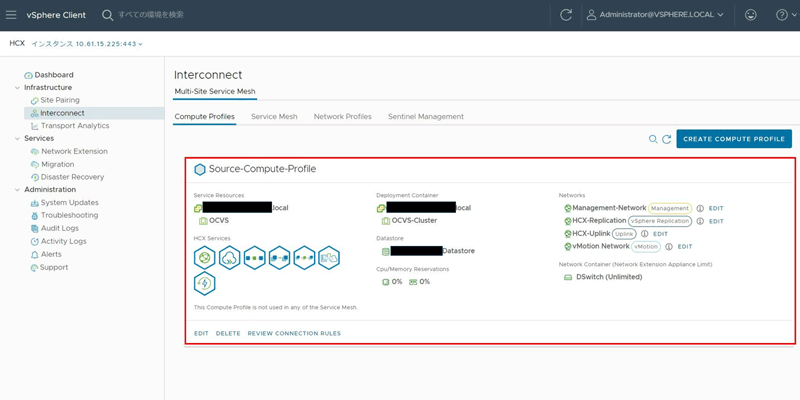Click EDIT next to Management-Network
Screen dimensions: 800x400
point(716,209)
